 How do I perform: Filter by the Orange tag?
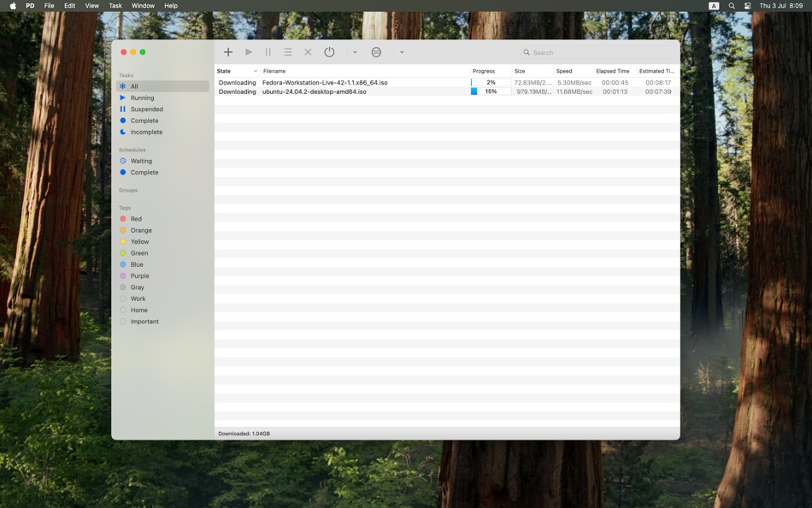(163, 230)
